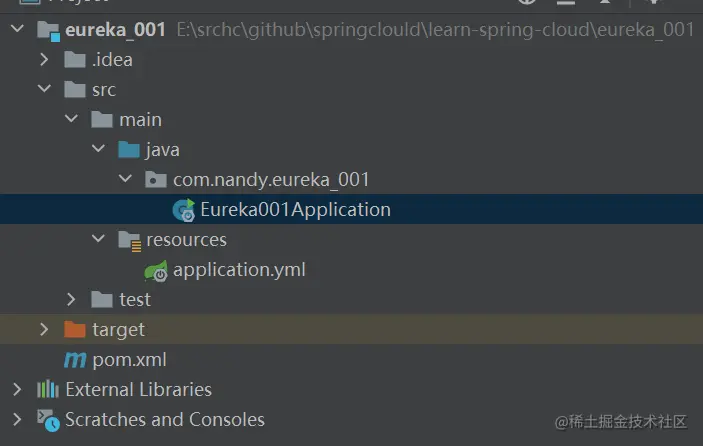Select the src label
Screen dimensions: 703x446
pos(104,90)
